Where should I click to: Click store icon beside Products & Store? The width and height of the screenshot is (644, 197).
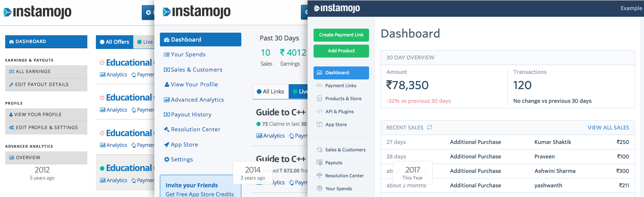tap(319, 99)
